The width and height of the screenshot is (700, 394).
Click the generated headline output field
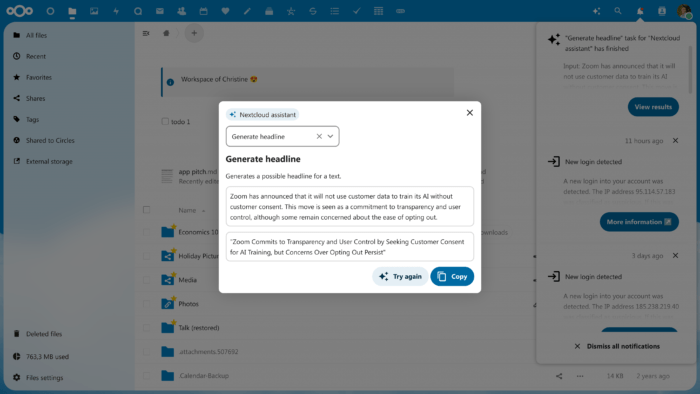click(x=350, y=247)
